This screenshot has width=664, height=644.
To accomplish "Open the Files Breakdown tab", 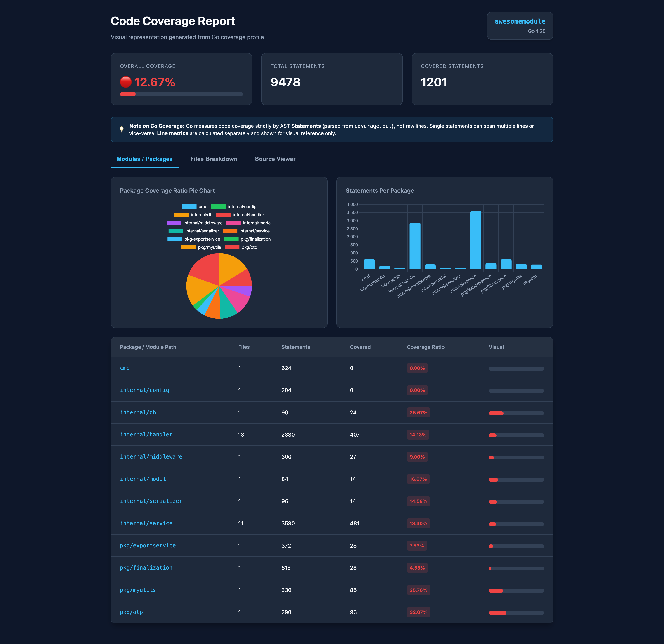I will [x=213, y=159].
